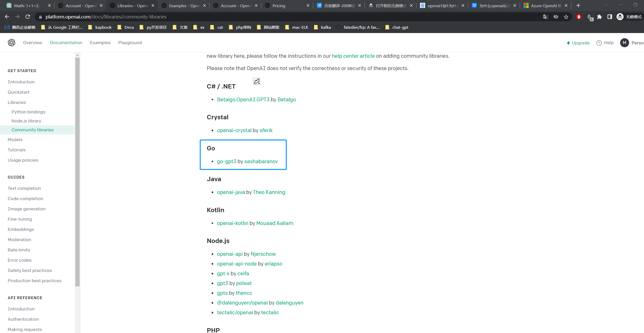The width and height of the screenshot is (644, 333).
Task: Switch to the Examples - OpenAI tab
Action: click(x=183, y=6)
